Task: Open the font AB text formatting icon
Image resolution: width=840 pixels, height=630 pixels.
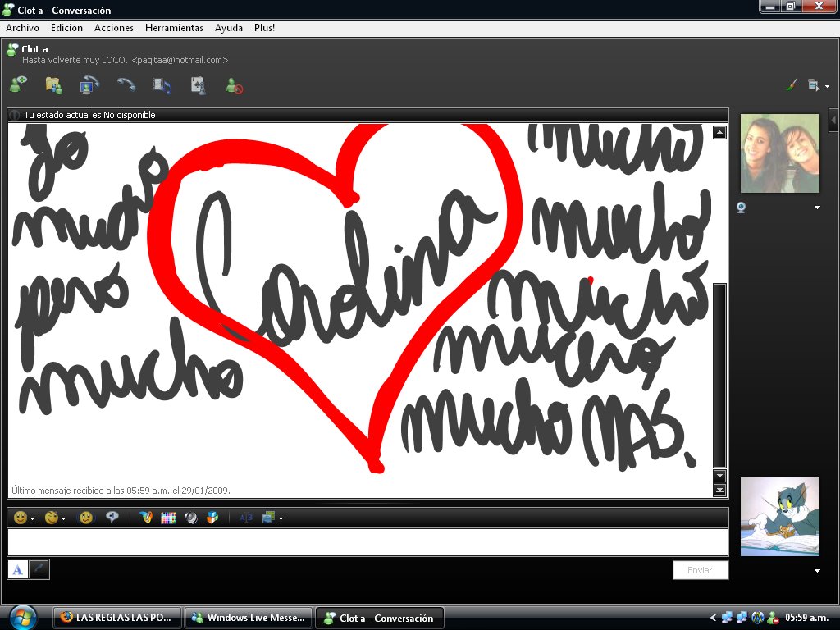Action: pyautogui.click(x=246, y=518)
